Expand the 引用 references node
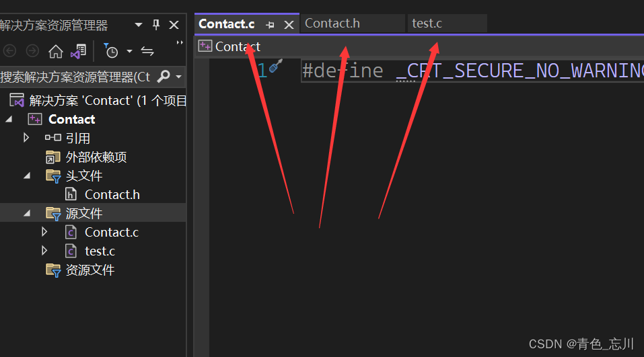Screen dimensions: 644x357 [x=26, y=138]
